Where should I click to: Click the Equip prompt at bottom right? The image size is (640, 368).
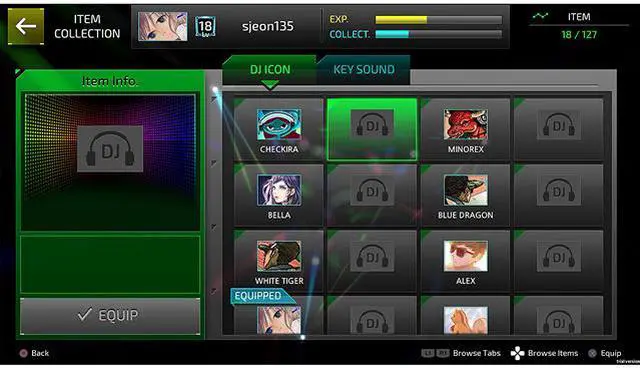(x=605, y=353)
